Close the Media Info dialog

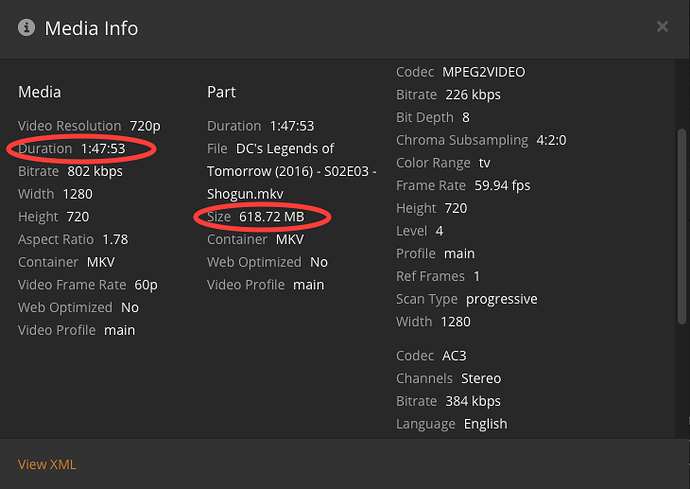pyautogui.click(x=662, y=27)
